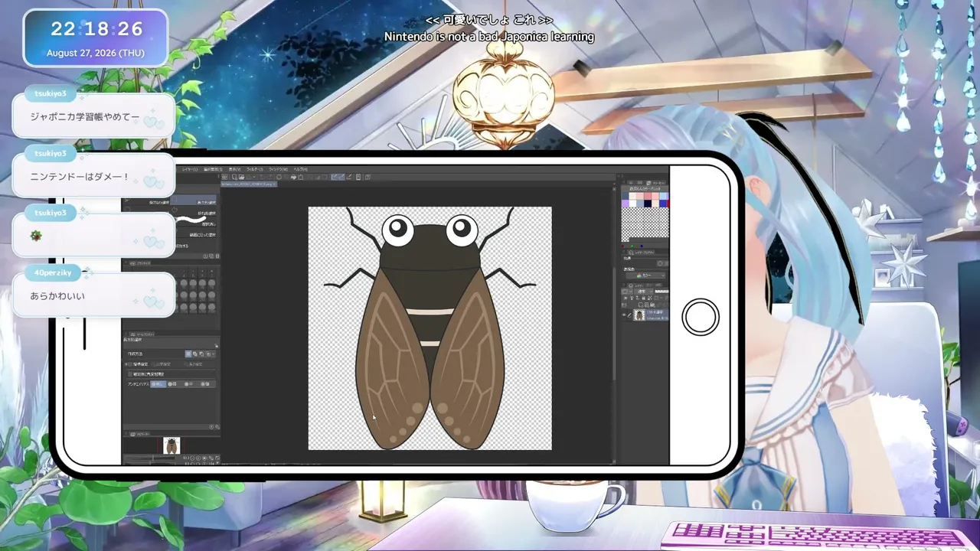Select the open canvas document tab
The width and height of the screenshot is (980, 551).
247,184
